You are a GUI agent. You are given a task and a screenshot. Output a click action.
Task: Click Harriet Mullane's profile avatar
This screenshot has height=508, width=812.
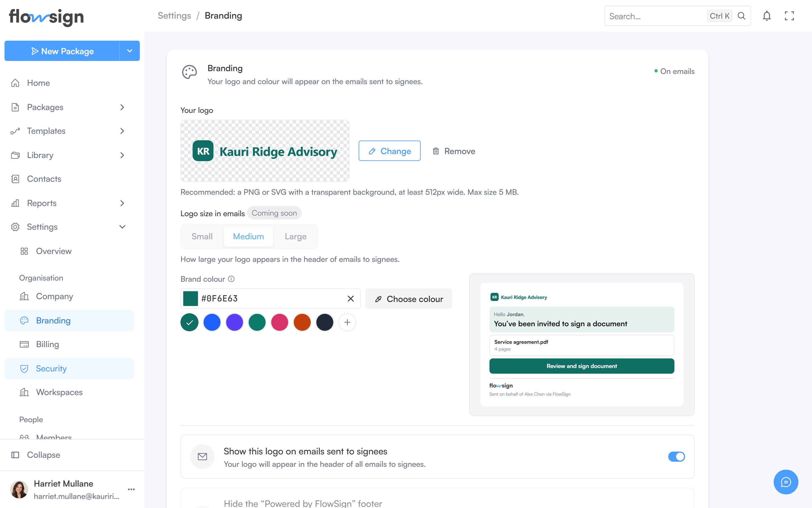(x=19, y=489)
